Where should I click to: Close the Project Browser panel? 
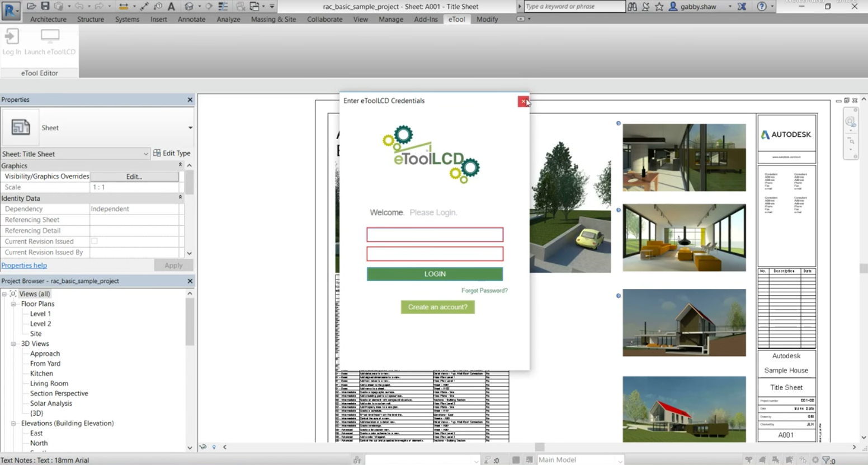[x=190, y=281]
